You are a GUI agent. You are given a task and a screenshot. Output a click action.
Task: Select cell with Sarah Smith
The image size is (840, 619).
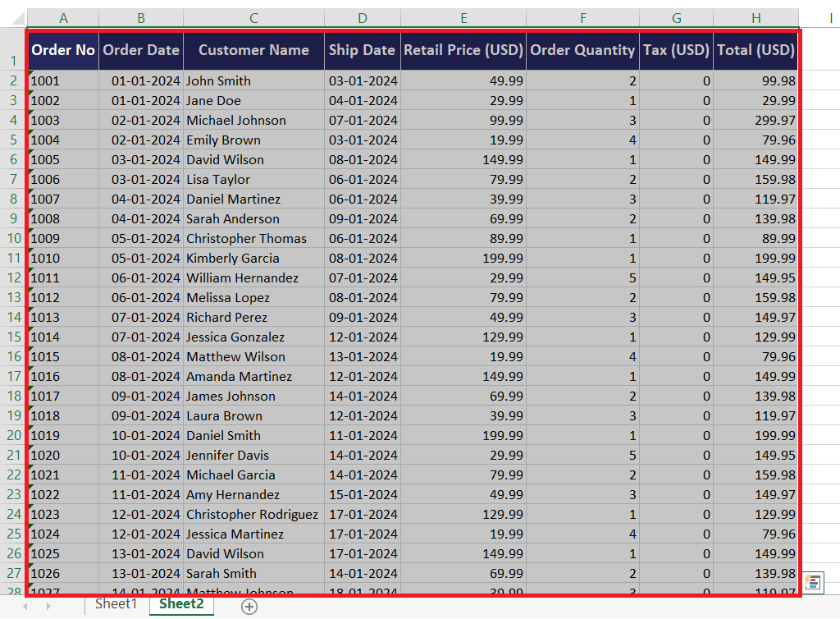[254, 574]
